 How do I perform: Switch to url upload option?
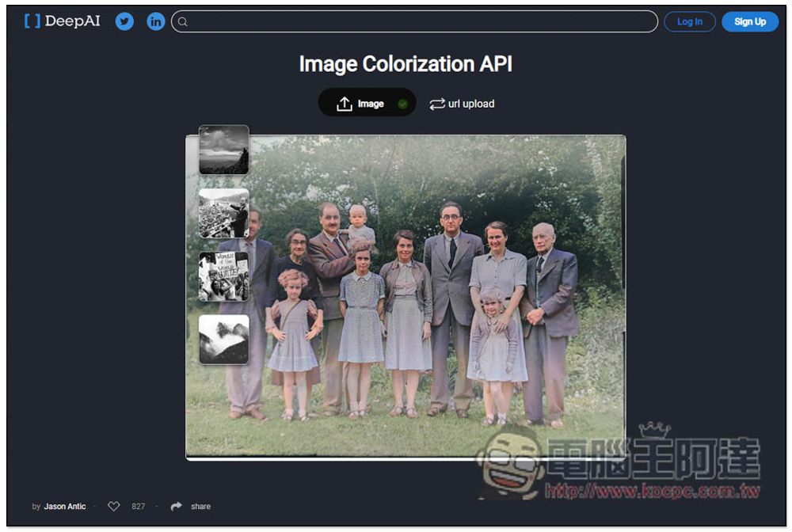click(x=470, y=104)
